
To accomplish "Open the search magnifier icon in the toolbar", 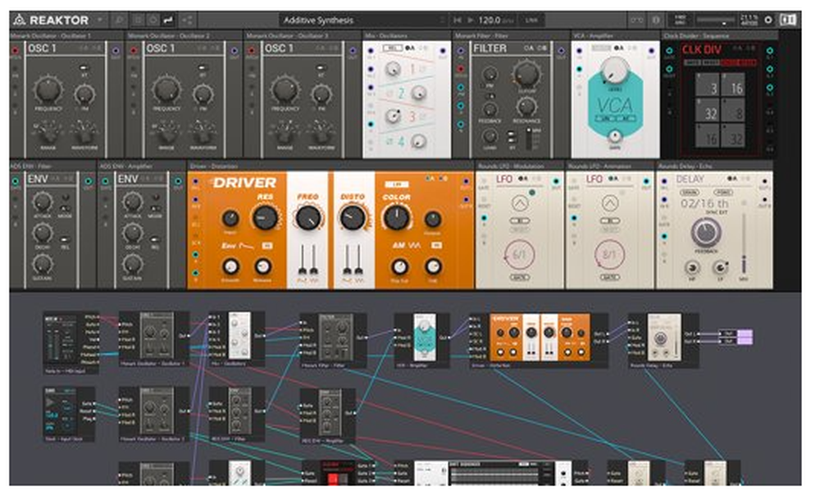I will click(x=120, y=19).
